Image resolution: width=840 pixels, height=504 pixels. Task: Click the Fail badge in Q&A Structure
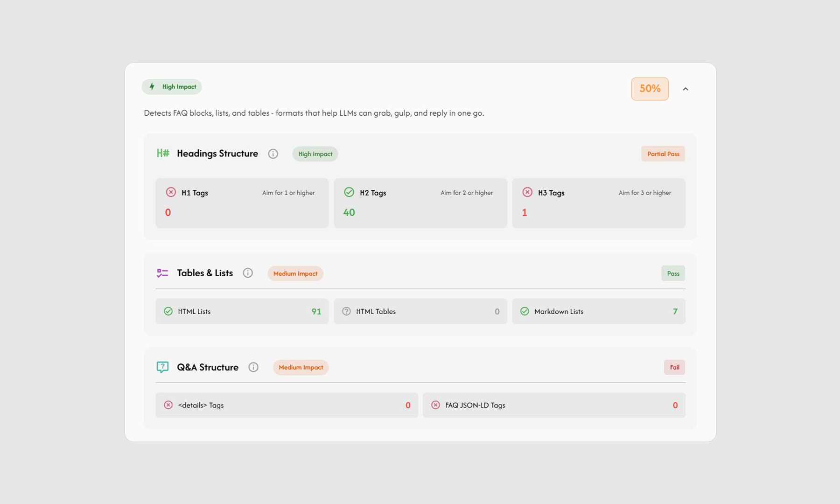click(x=674, y=367)
